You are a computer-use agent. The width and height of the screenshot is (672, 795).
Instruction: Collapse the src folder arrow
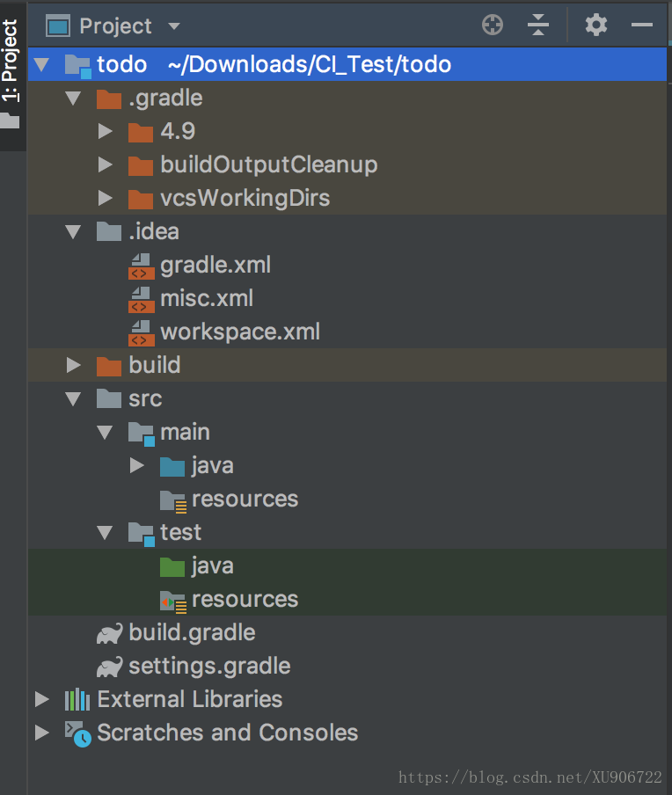click(x=73, y=398)
